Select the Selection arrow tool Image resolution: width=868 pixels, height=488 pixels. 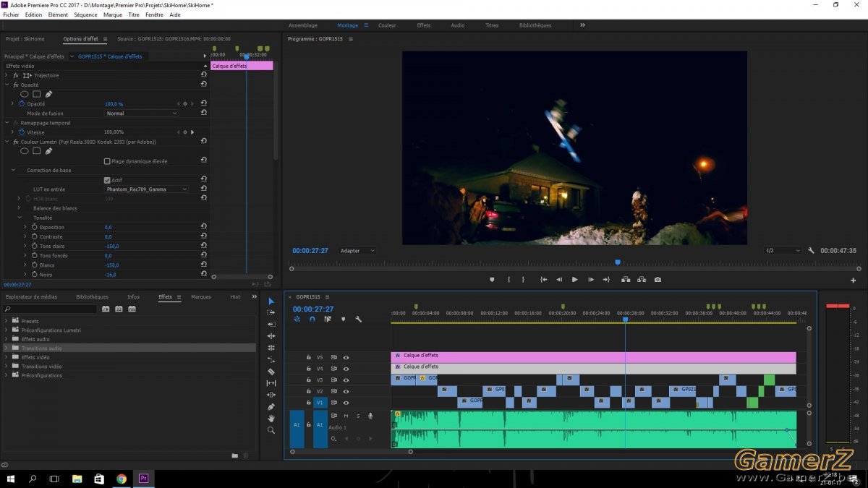(x=271, y=301)
